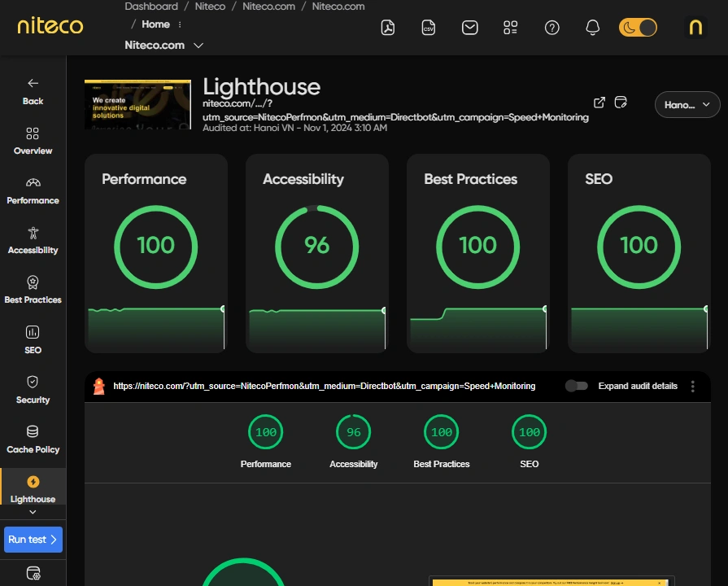Toggle Expand audit details switch

click(577, 386)
